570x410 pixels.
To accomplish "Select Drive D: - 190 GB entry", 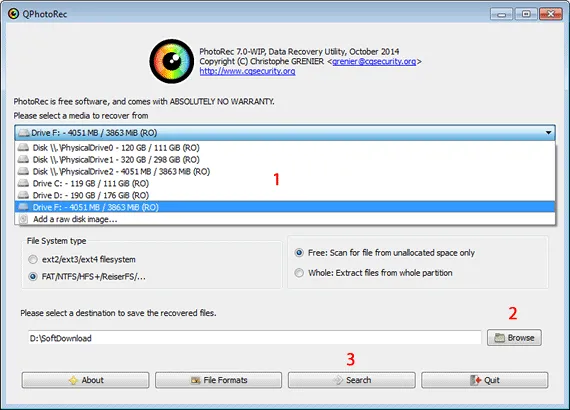I will 285,196.
